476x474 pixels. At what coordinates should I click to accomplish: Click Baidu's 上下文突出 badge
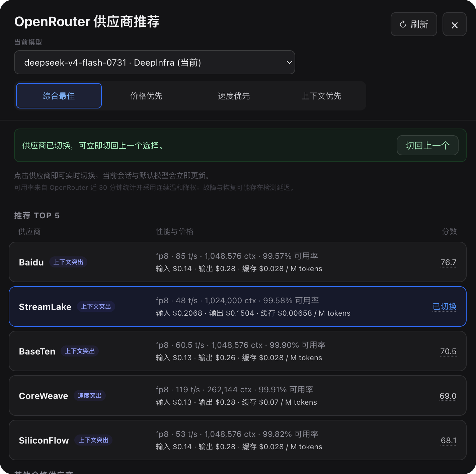[68, 262]
